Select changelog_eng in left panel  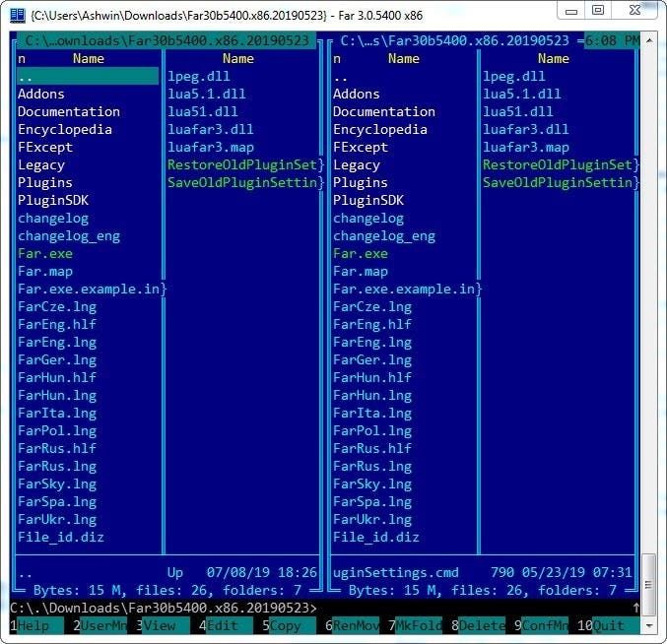click(69, 236)
